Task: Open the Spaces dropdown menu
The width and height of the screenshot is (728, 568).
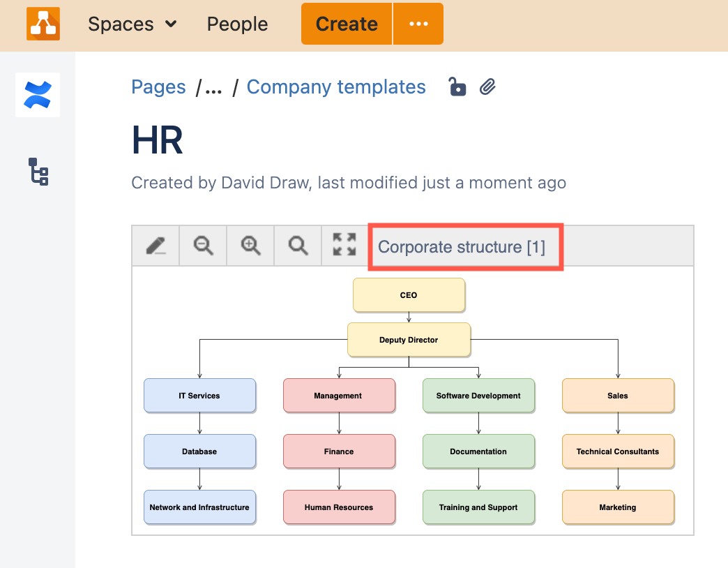Action: point(132,24)
